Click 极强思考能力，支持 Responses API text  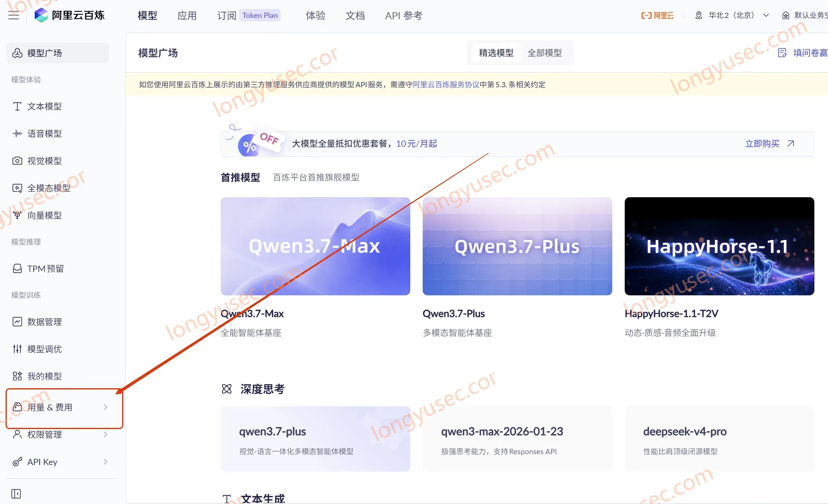pos(499,452)
